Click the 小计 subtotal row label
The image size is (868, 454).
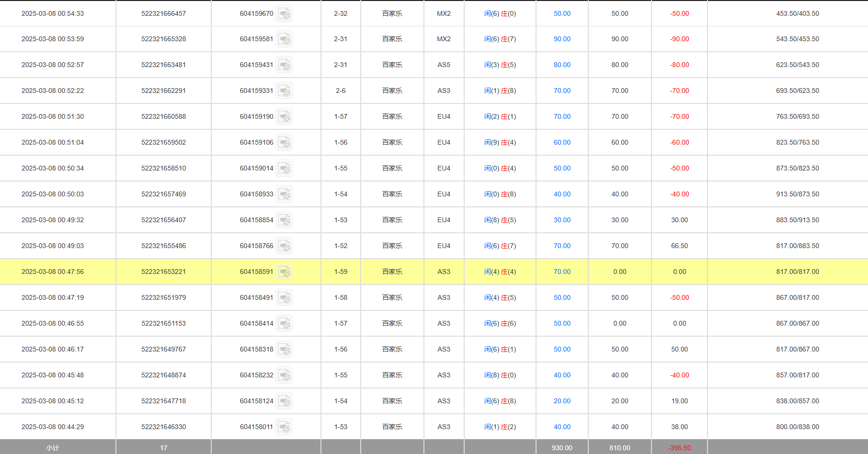coord(53,448)
